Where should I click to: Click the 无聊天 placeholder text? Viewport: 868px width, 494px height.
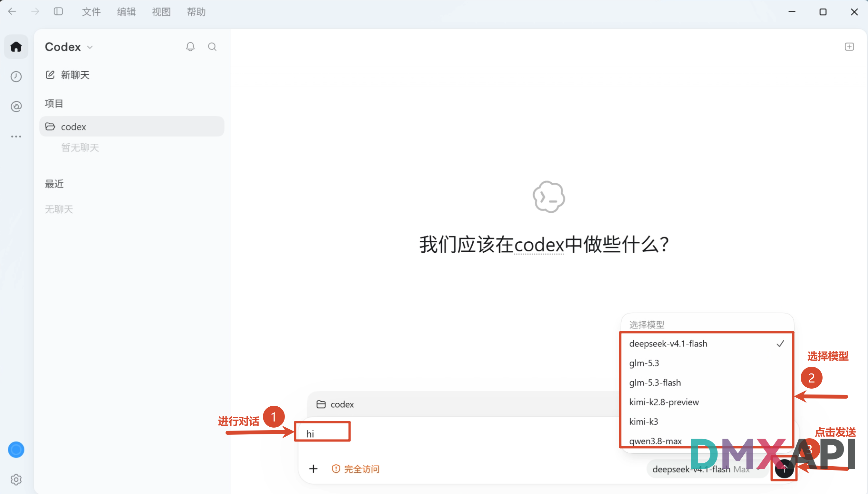pyautogui.click(x=59, y=209)
